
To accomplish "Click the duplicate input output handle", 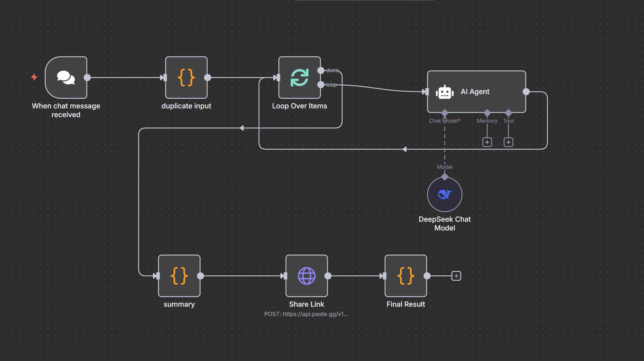I will pos(208,77).
